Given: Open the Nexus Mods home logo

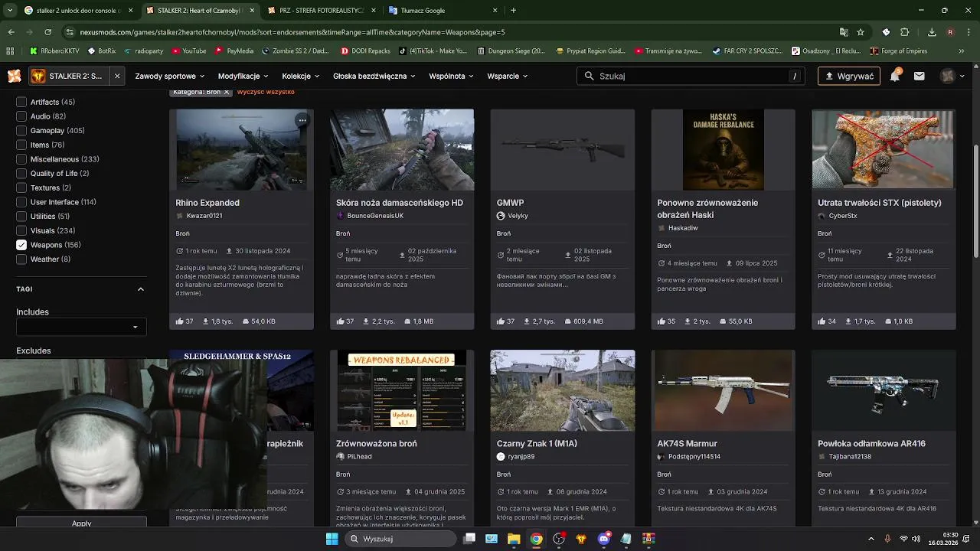Looking at the screenshot, I should tap(14, 76).
